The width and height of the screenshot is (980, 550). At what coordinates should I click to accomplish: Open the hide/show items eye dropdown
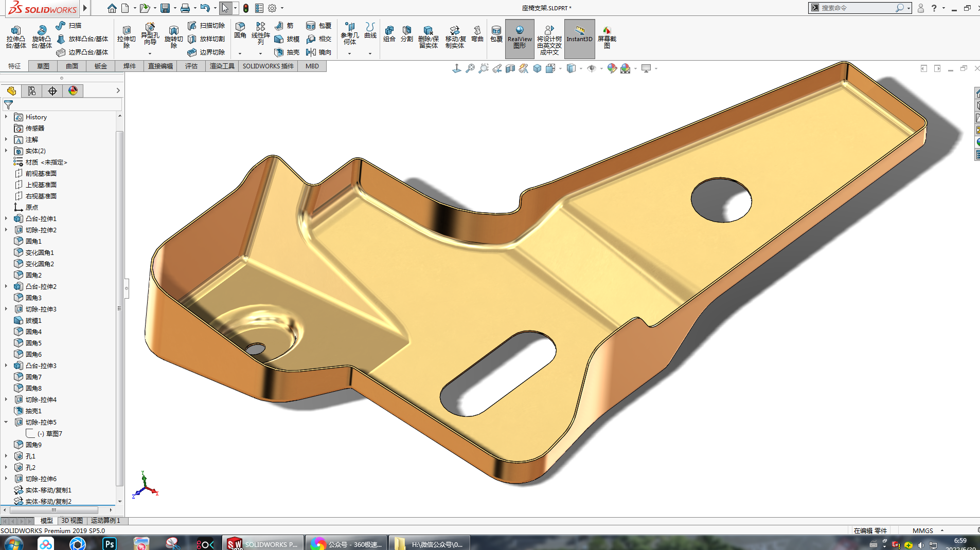click(x=602, y=68)
